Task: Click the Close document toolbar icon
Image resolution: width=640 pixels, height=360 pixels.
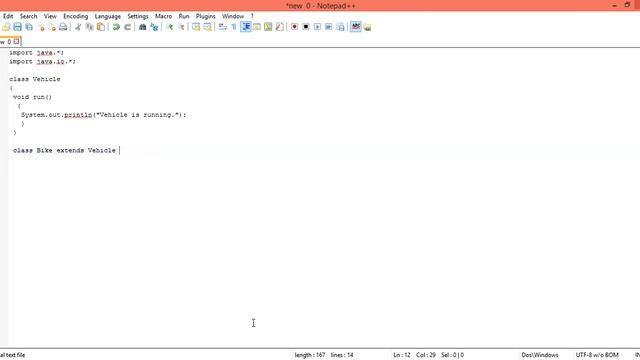Action: coord(41,27)
